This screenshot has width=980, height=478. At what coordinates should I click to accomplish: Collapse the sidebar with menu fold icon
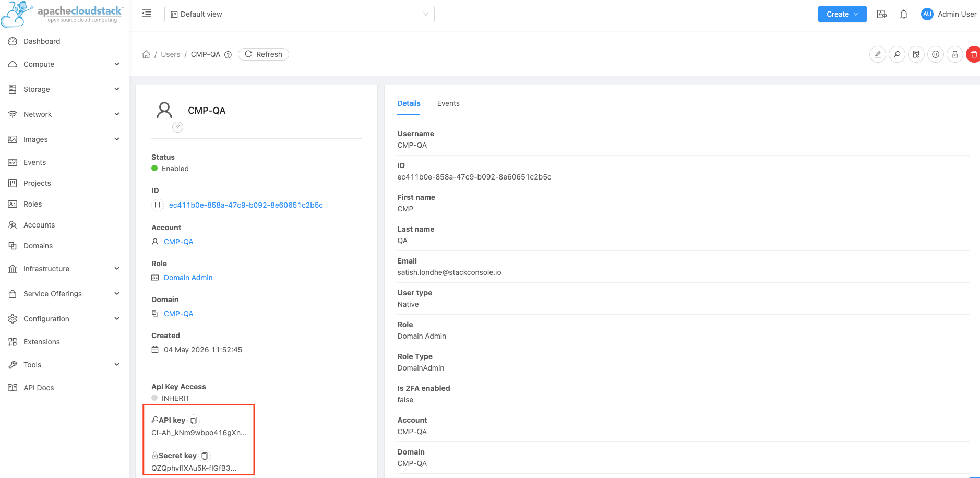click(147, 14)
